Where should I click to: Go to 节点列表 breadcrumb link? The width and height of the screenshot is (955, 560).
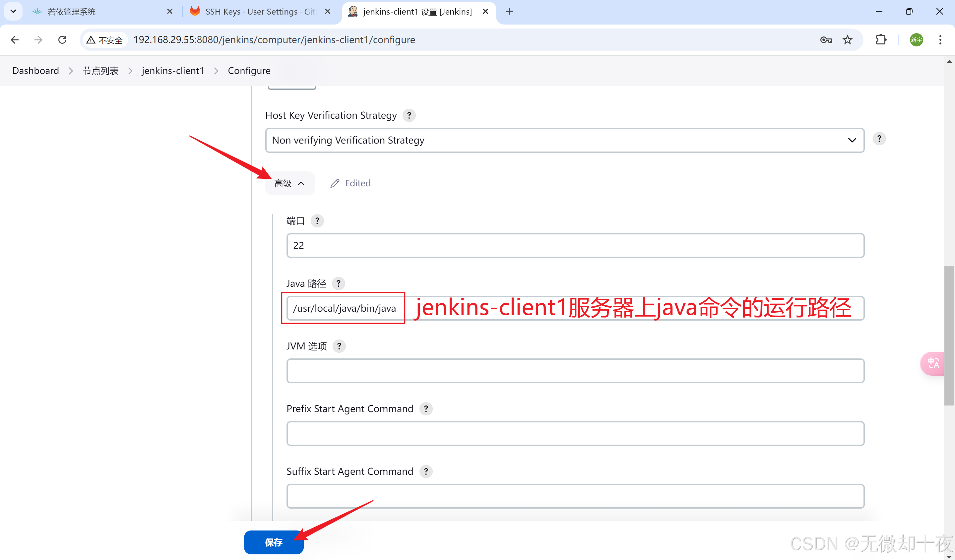(x=100, y=71)
